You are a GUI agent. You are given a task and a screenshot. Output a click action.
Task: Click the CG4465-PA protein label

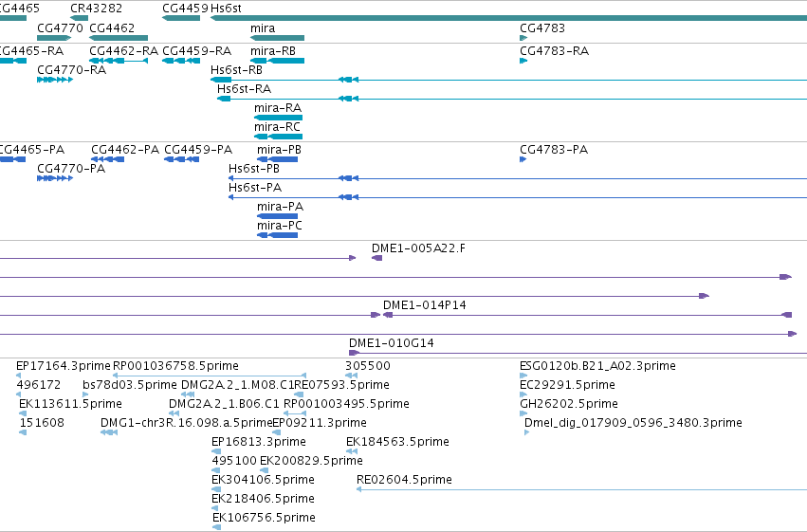(31, 149)
